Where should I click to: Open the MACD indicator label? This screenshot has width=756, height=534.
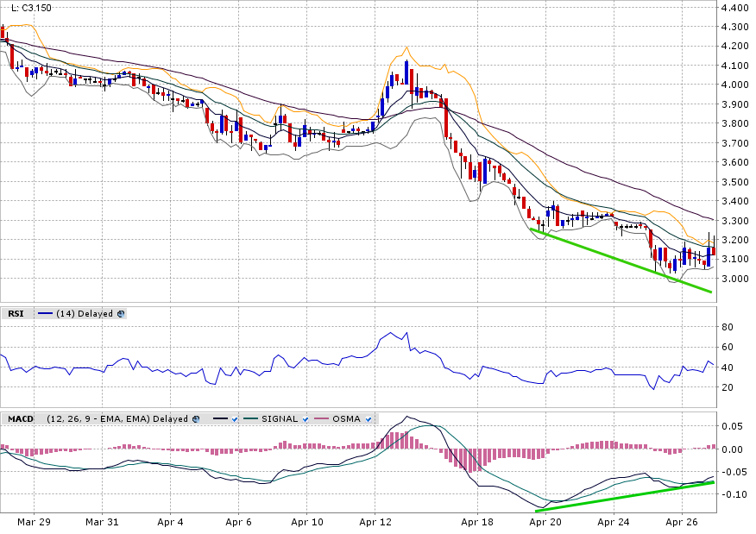tap(20, 418)
